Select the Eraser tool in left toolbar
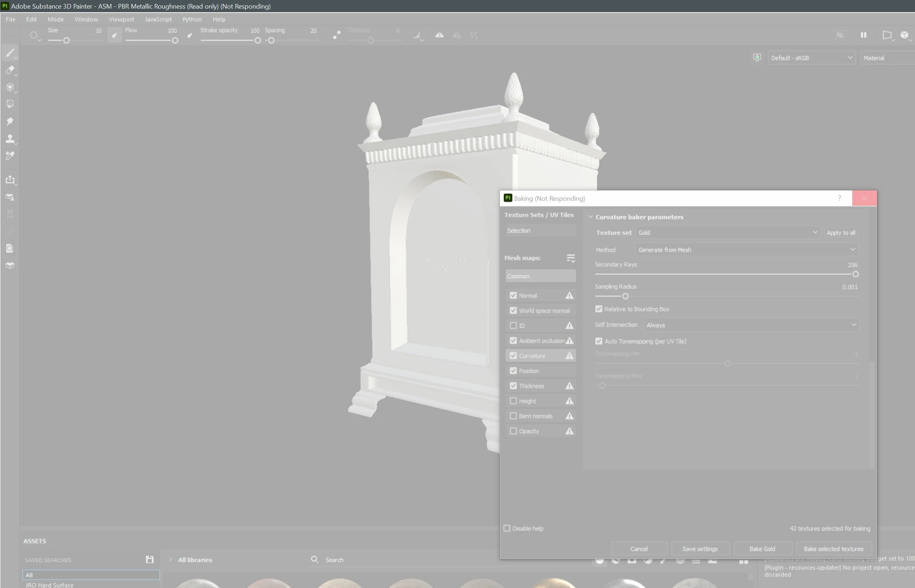This screenshot has height=588, width=915. 10,70
